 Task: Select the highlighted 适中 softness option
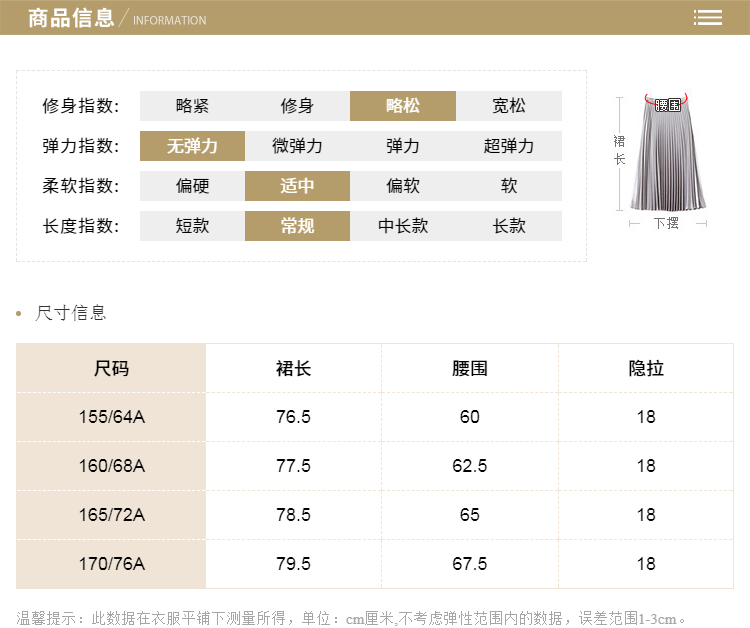point(297,186)
